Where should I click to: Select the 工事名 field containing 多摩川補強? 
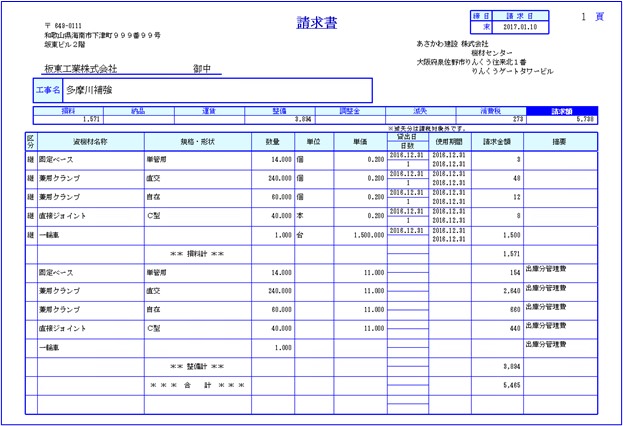217,90
